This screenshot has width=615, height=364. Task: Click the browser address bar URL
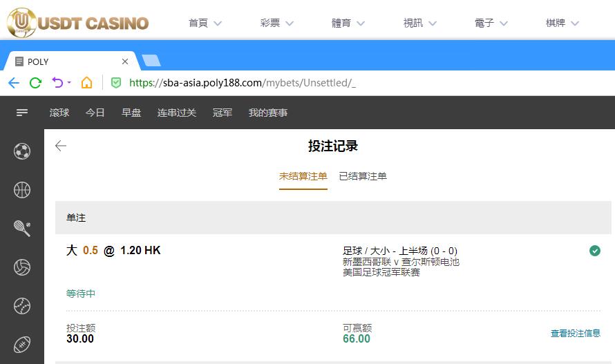pyautogui.click(x=242, y=83)
